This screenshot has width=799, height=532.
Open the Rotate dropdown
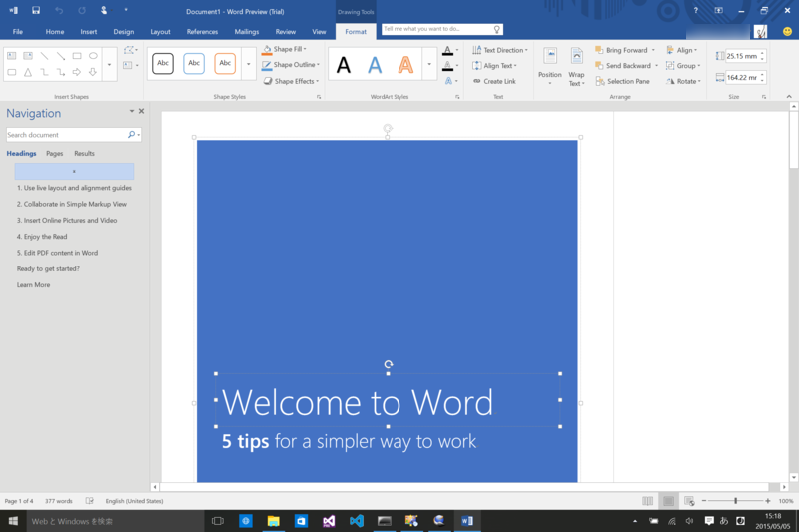pyautogui.click(x=683, y=81)
